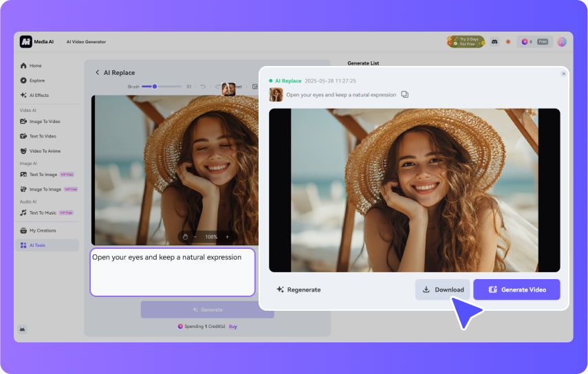Click the Try 3 Days For Free badge
Screen dimensions: 588x374
pyautogui.click(x=466, y=42)
